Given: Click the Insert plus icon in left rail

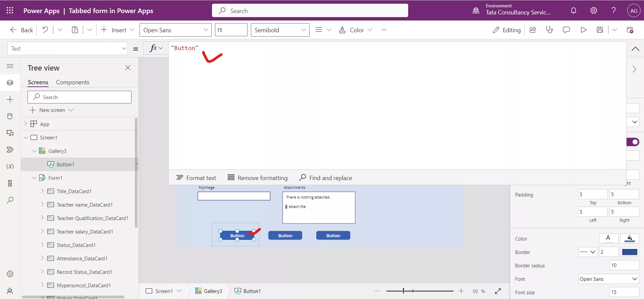Looking at the screenshot, I should pyautogui.click(x=10, y=99).
